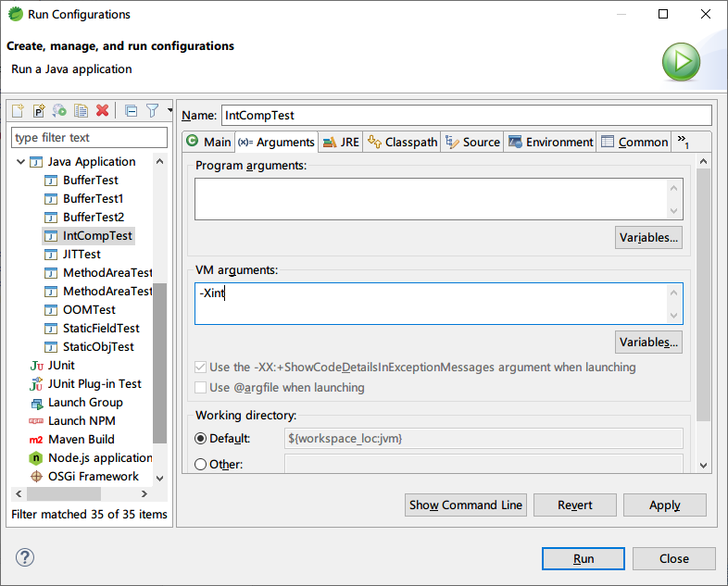This screenshot has width=728, height=586.
Task: Duplicate the selected launch configuration
Action: pyautogui.click(x=82, y=111)
